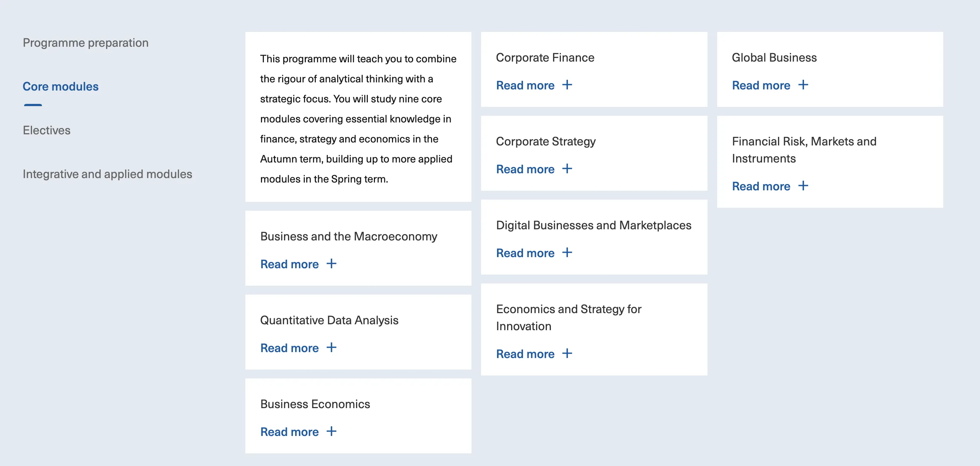Expand Read more for Global Business
Viewport: 980px width, 466px height.
tap(761, 86)
